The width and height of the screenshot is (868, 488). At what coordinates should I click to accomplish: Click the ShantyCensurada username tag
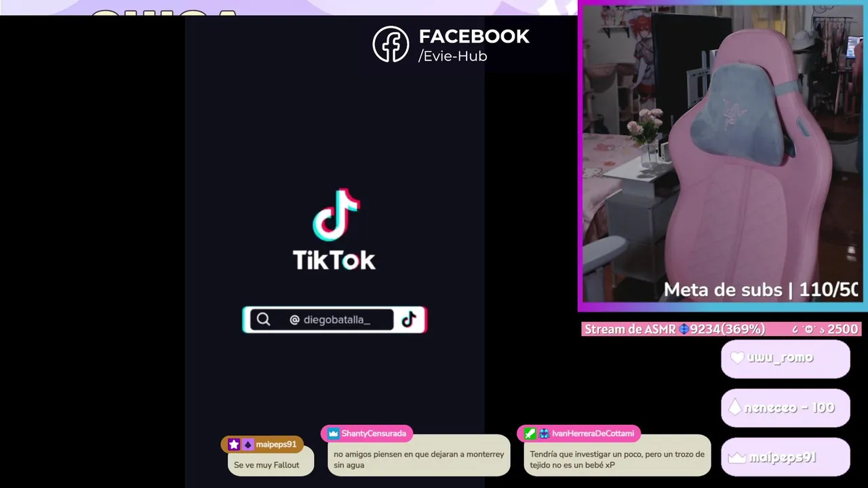pos(366,434)
